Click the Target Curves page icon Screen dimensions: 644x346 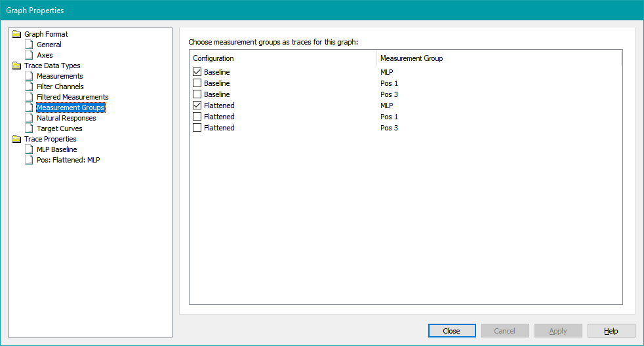29,128
